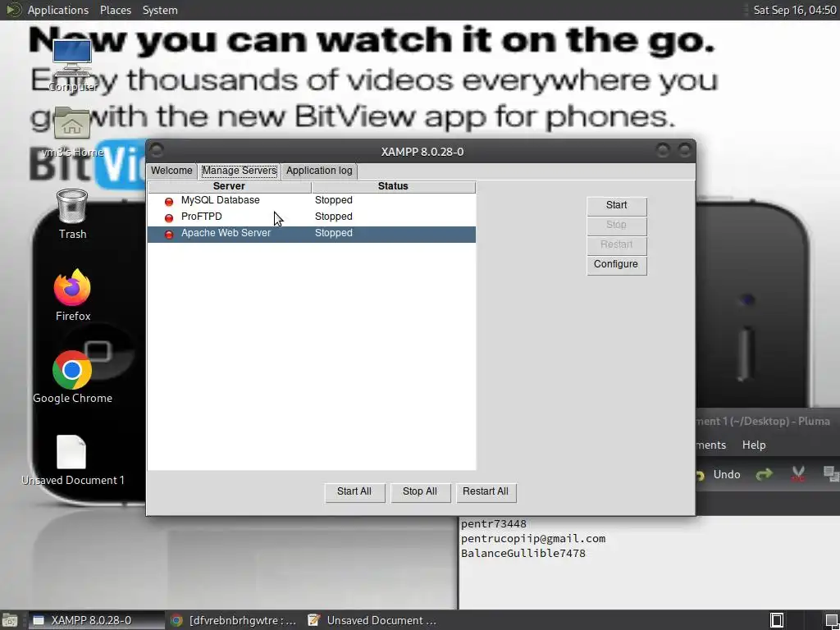Open the System menu
Image resolution: width=840 pixels, height=630 pixels.
coord(160,10)
